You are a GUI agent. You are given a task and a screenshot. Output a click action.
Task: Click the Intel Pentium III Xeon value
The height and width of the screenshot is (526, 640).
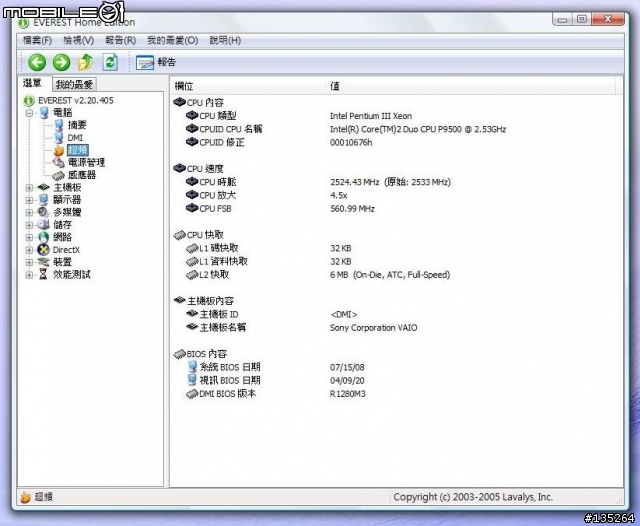point(371,116)
